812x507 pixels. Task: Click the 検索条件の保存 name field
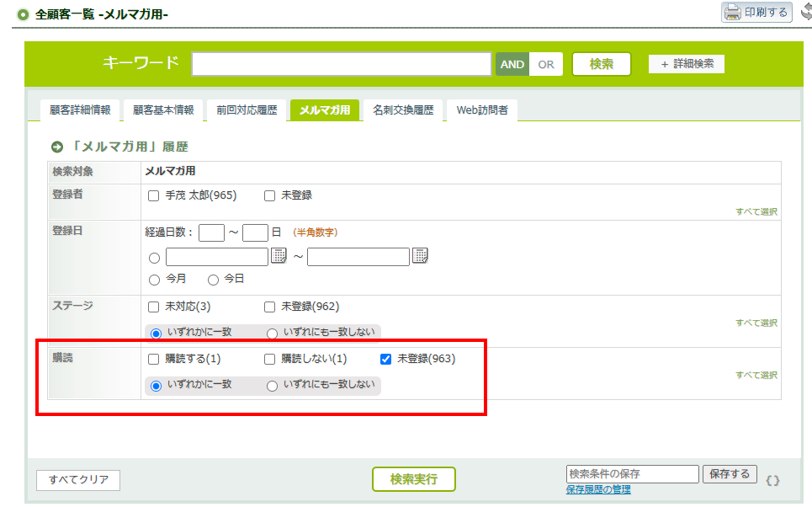coord(633,474)
